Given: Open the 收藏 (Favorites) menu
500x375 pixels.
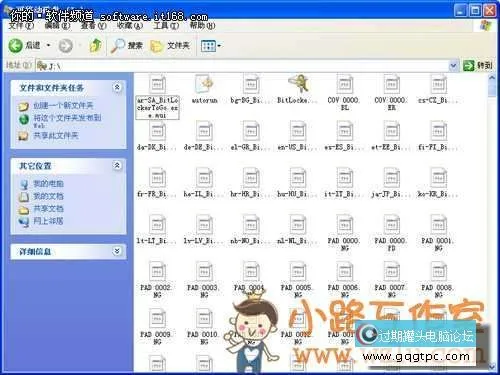Looking at the screenshot, I should [x=130, y=25].
